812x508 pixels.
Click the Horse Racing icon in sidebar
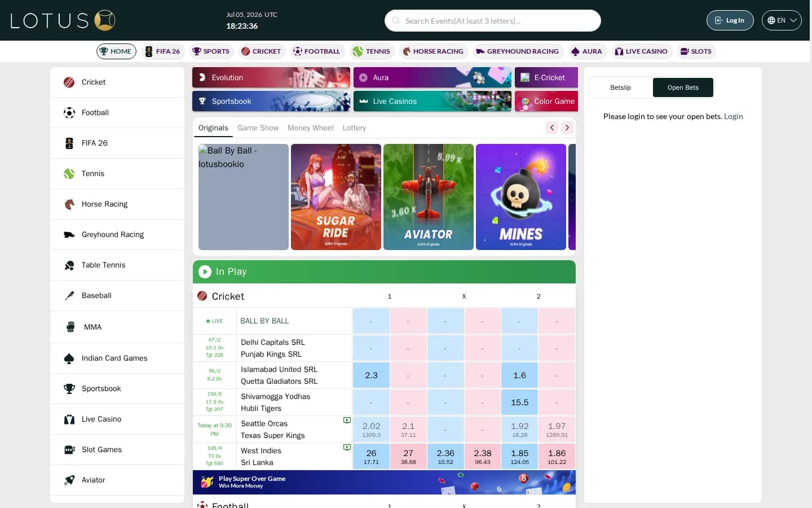click(69, 204)
